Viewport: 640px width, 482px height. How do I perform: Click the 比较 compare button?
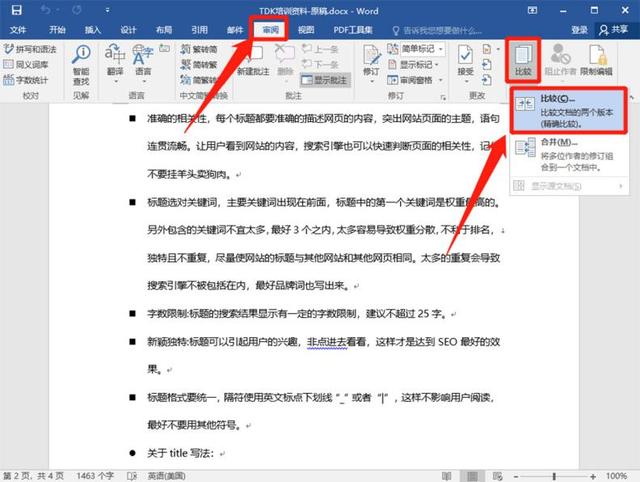(x=523, y=60)
